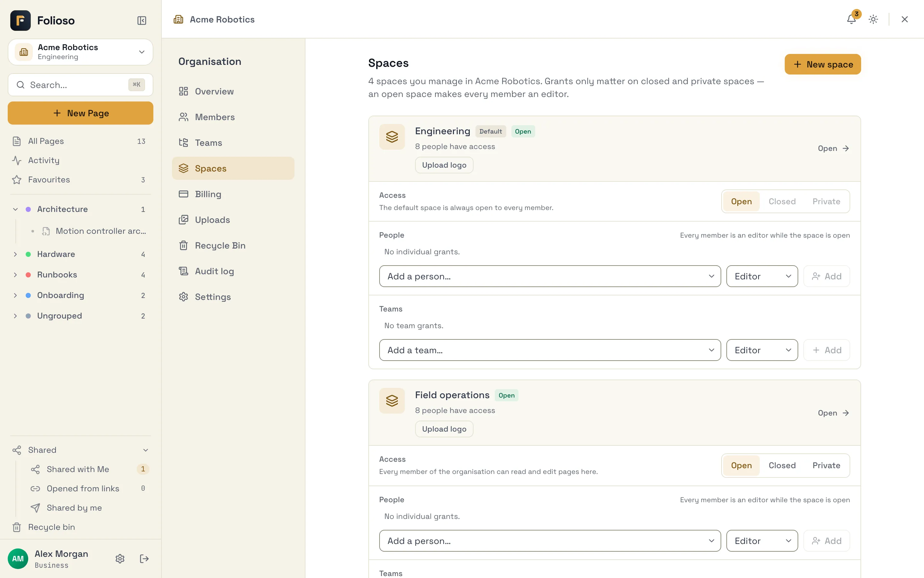This screenshot has height=578, width=924.
Task: Upload logo for Field operations space
Action: click(x=444, y=429)
